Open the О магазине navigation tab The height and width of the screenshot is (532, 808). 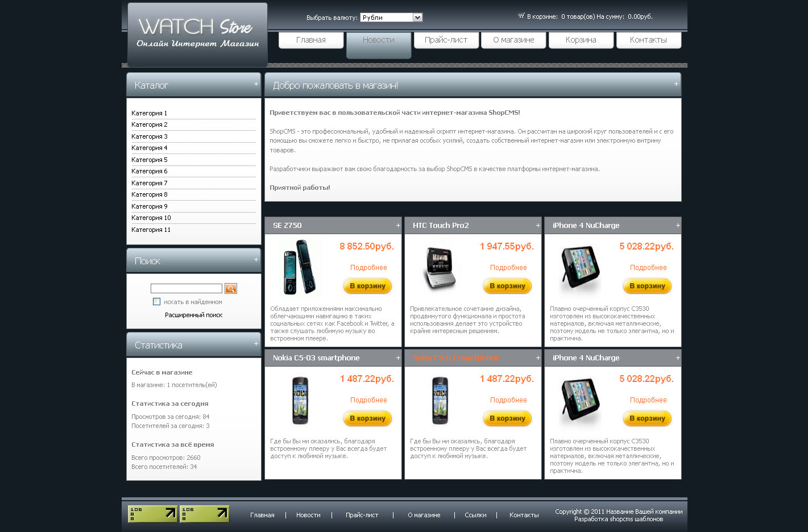(x=513, y=40)
